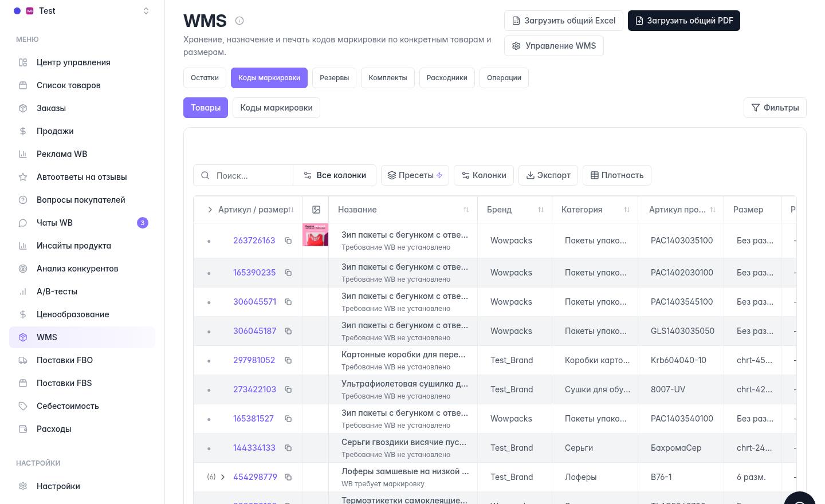Viewport: 825px width, 504px height.
Task: Open Себестоимость section
Action: 82,406
